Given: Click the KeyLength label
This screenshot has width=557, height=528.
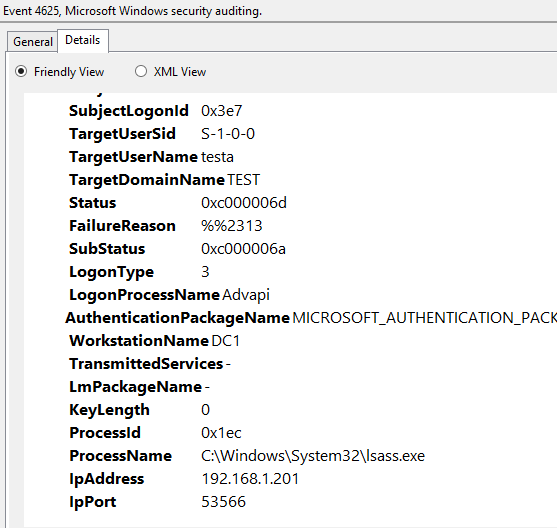Looking at the screenshot, I should click(109, 410).
